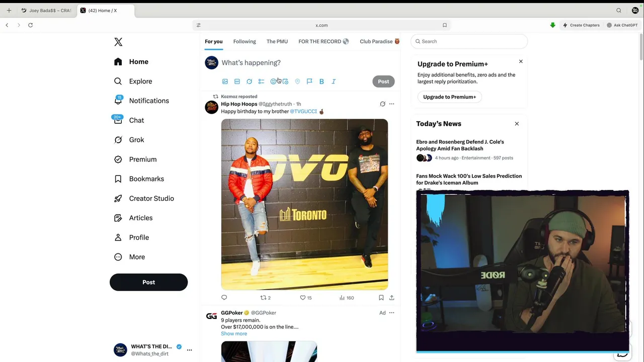Tag location in the composer
Viewport: 644px width, 362px height.
coord(297,81)
